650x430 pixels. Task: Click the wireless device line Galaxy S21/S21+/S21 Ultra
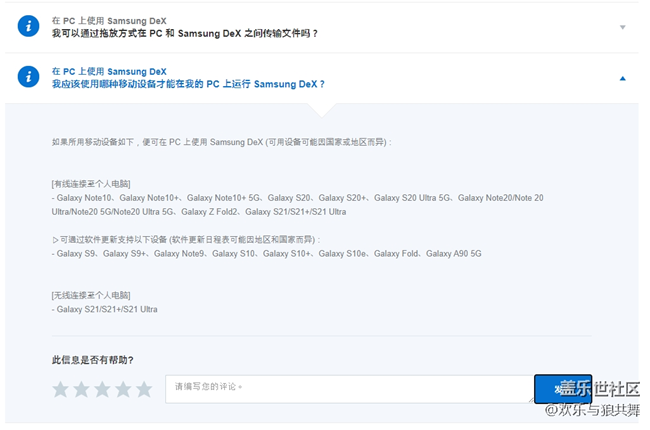[104, 309]
